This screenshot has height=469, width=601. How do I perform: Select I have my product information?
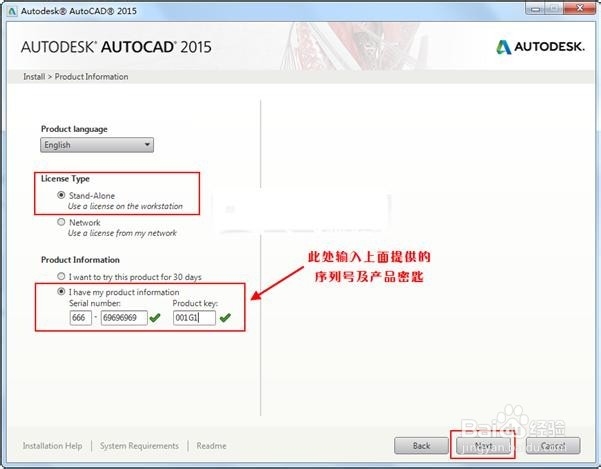pos(61,292)
